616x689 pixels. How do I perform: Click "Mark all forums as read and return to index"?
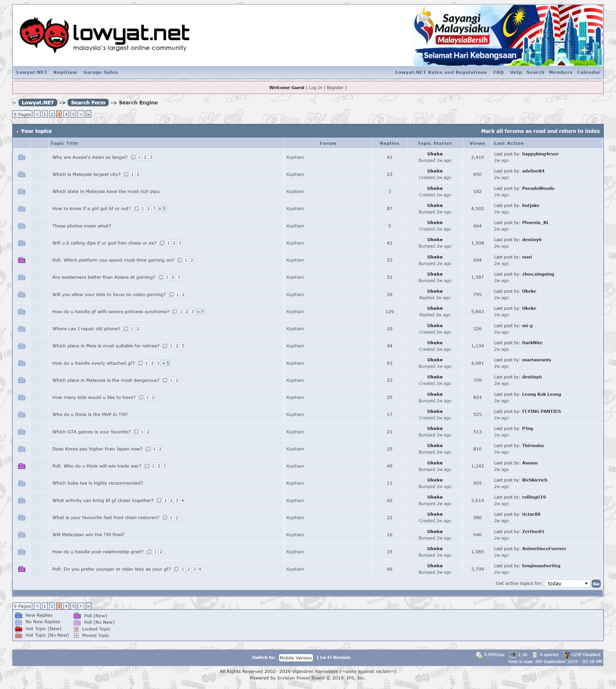(541, 131)
